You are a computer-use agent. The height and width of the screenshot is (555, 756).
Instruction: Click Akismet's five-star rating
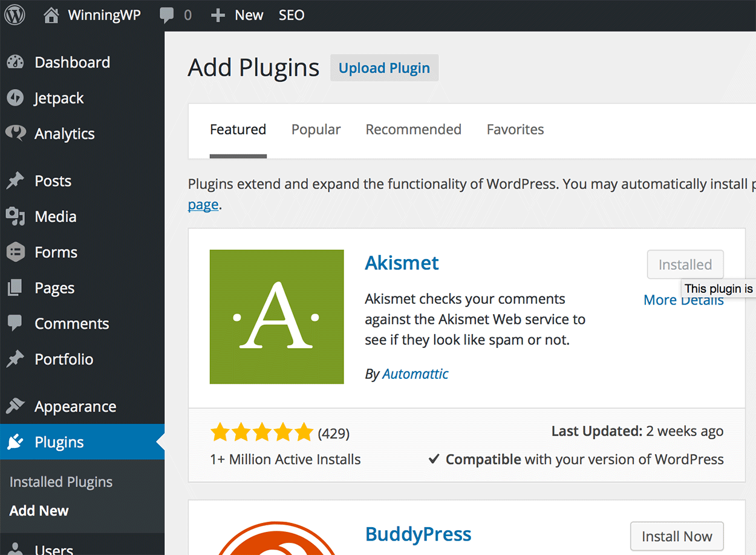click(262, 432)
